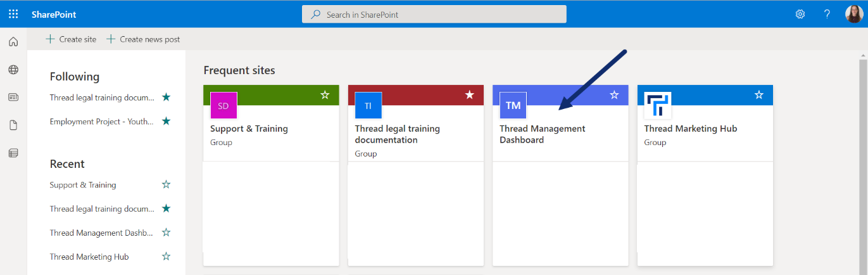Open the News icon in left rail
Screen dimensions: 868x275
(x=13, y=98)
